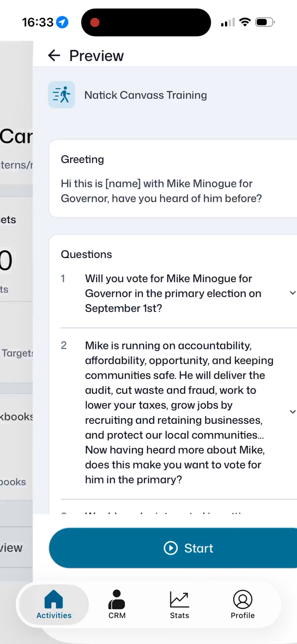297x644 pixels.
Task: Open the Activities home tab
Action: tap(54, 604)
